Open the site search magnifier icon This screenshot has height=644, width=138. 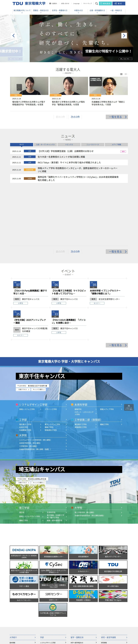(x=96, y=4)
